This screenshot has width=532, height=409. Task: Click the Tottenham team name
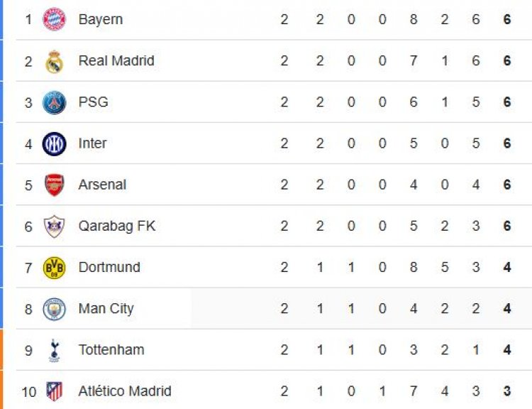111,350
